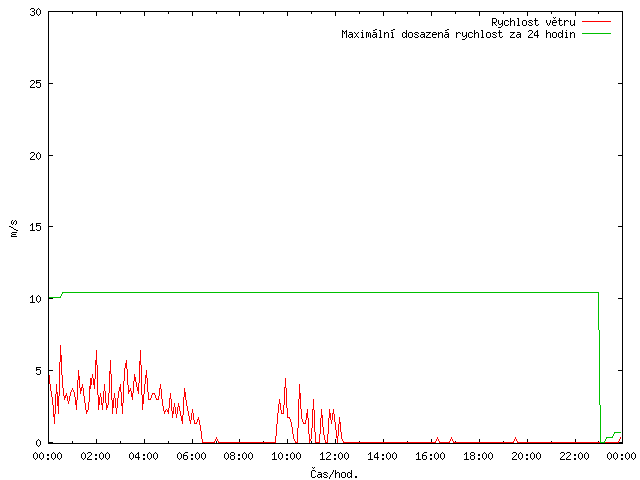Click x-axis tick label 18:00
Screen dimensions: 640x480
pos(478,456)
